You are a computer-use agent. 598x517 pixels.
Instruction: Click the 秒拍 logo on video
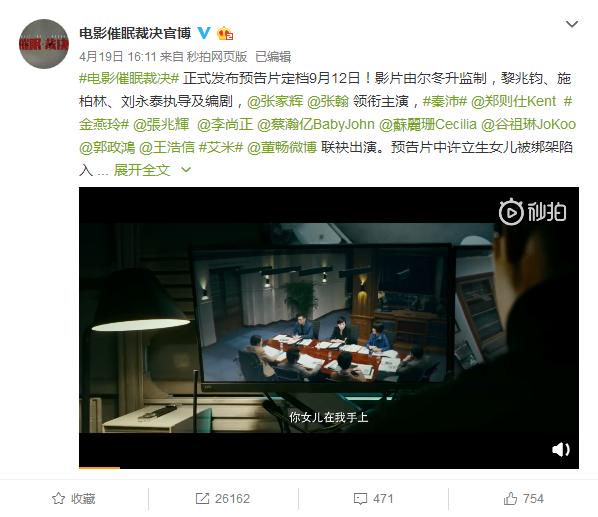[532, 211]
